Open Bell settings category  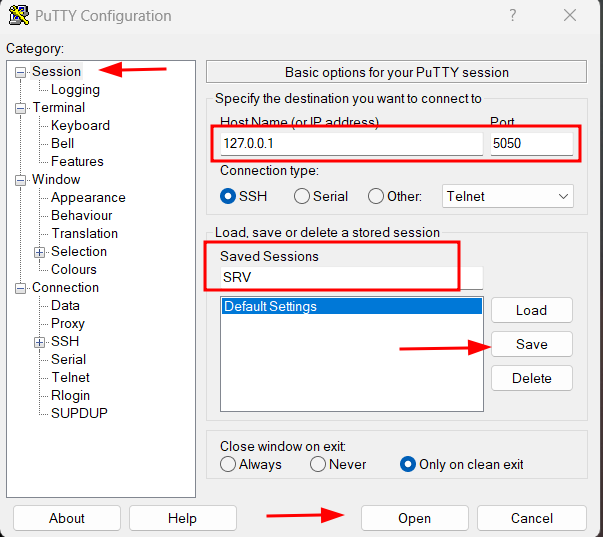tap(62, 143)
